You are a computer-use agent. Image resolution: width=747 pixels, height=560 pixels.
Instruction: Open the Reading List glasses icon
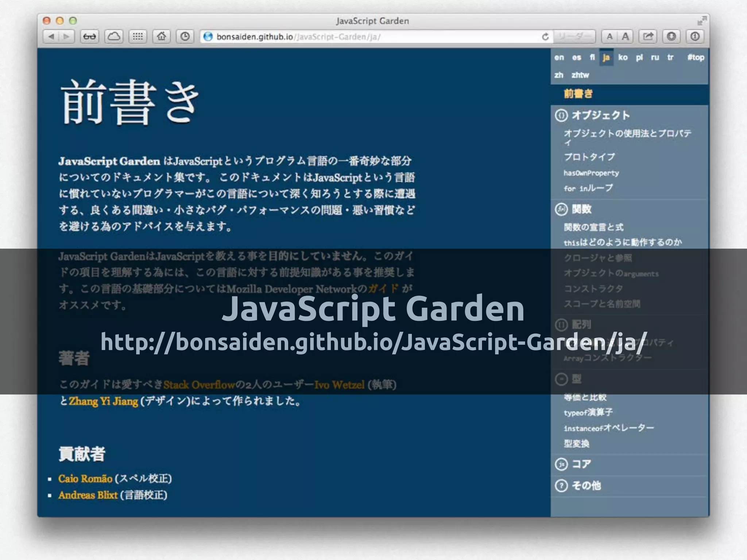pos(90,36)
